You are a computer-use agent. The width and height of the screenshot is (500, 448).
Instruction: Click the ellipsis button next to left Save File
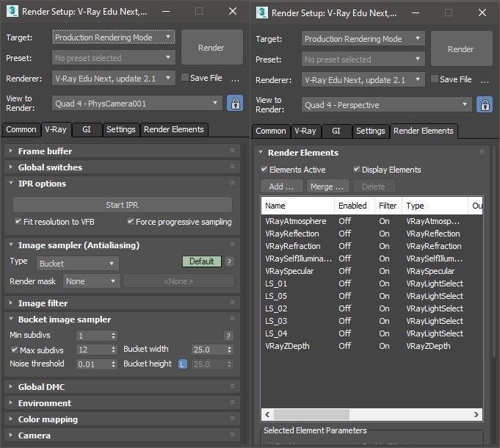click(x=236, y=79)
